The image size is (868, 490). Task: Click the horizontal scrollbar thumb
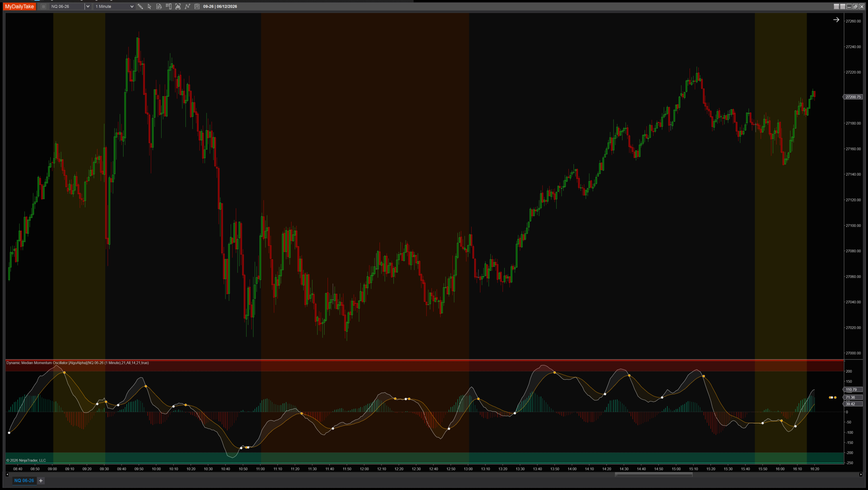[653, 474]
